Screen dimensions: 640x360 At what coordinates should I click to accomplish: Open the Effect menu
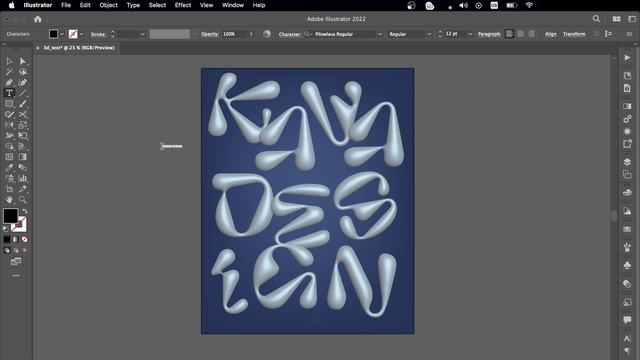183,5
